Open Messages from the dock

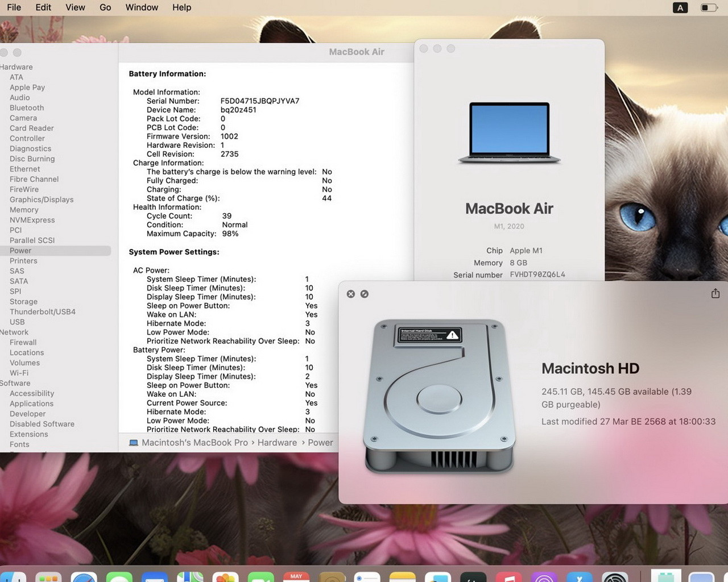coord(119,576)
